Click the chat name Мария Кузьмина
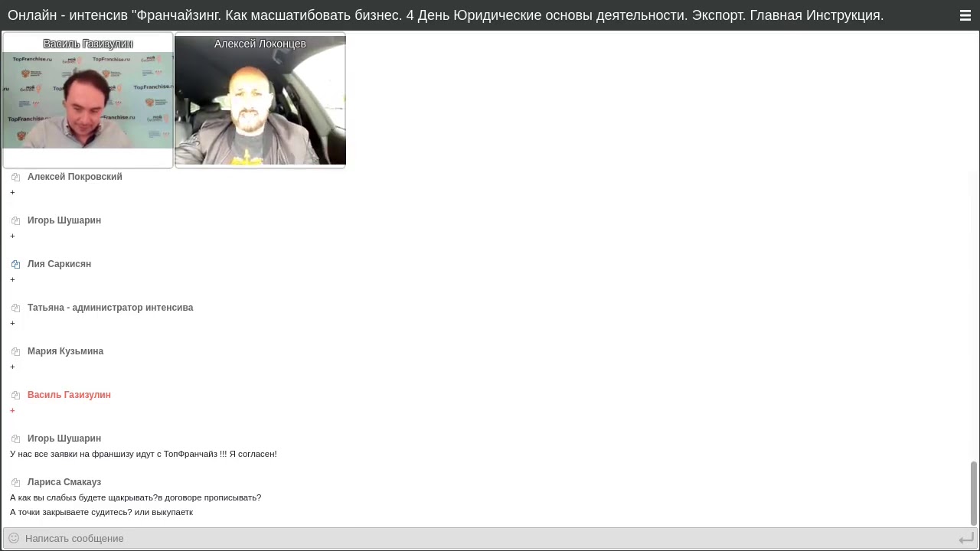 point(65,351)
